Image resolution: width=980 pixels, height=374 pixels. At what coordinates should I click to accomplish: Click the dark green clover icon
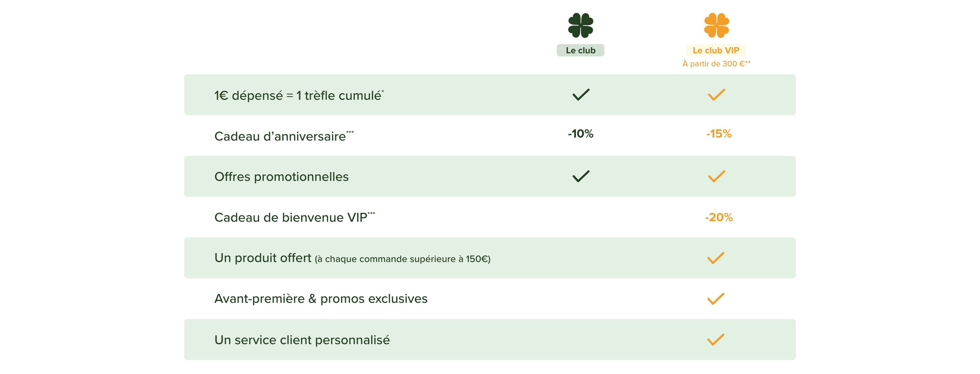580,26
